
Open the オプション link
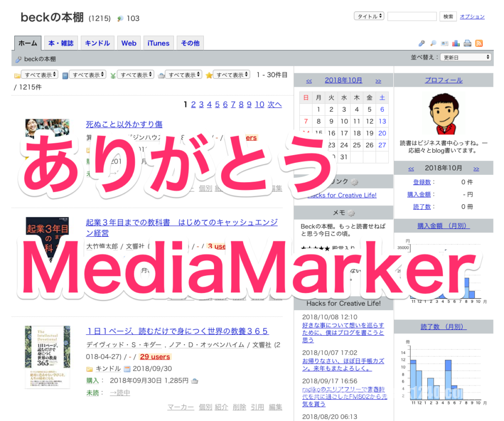(x=472, y=16)
